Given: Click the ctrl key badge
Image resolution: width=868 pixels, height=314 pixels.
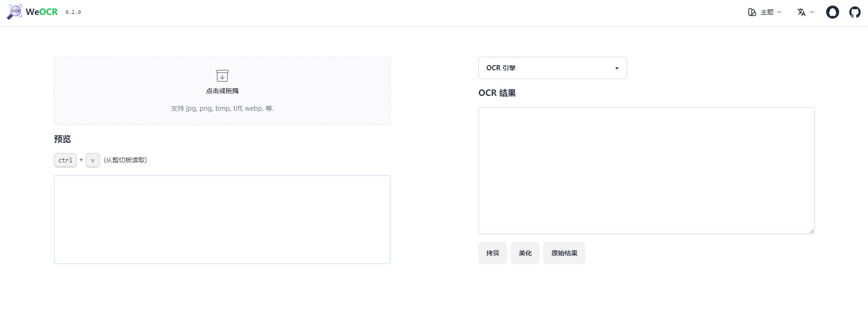Looking at the screenshot, I should click(x=65, y=160).
